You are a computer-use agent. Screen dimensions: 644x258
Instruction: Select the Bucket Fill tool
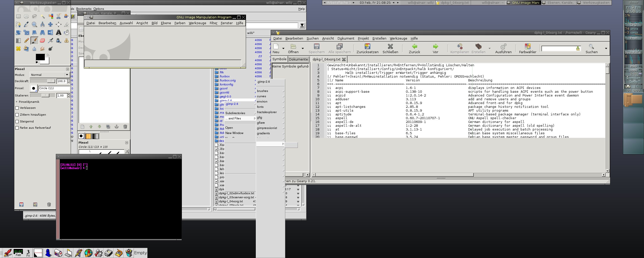click(67, 33)
